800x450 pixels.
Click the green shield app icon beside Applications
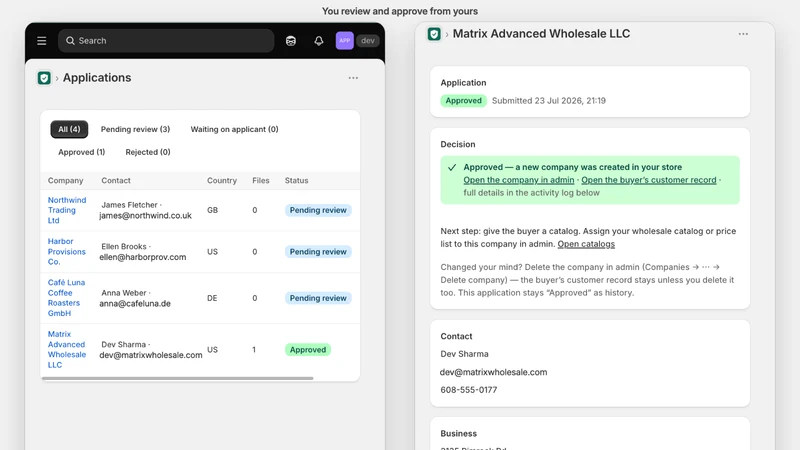click(x=44, y=78)
